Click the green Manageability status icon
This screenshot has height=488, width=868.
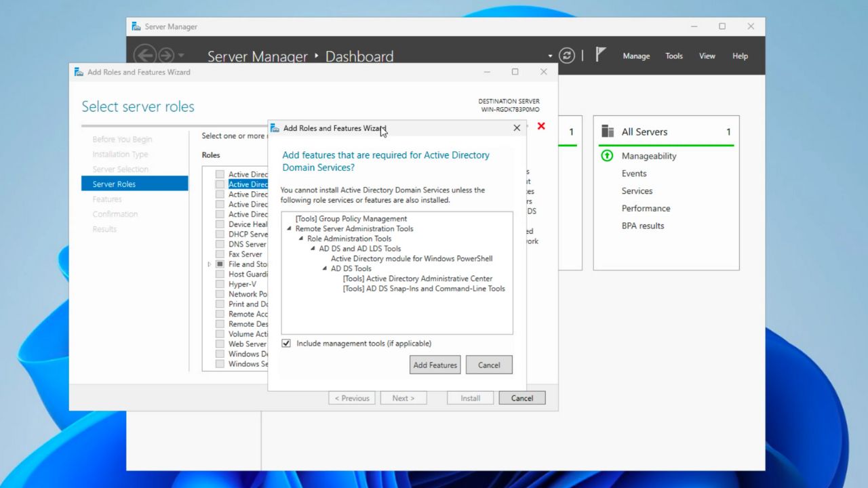[x=607, y=156]
